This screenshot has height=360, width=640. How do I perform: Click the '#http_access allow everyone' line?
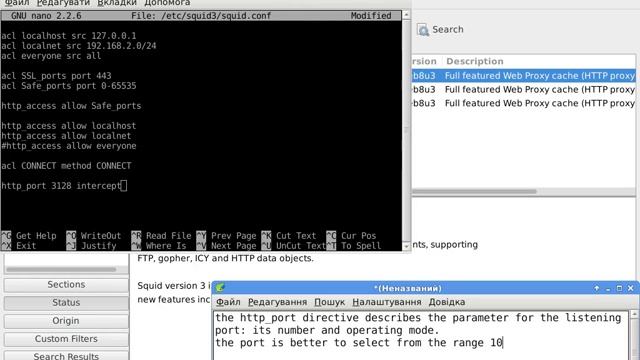[x=69, y=146]
